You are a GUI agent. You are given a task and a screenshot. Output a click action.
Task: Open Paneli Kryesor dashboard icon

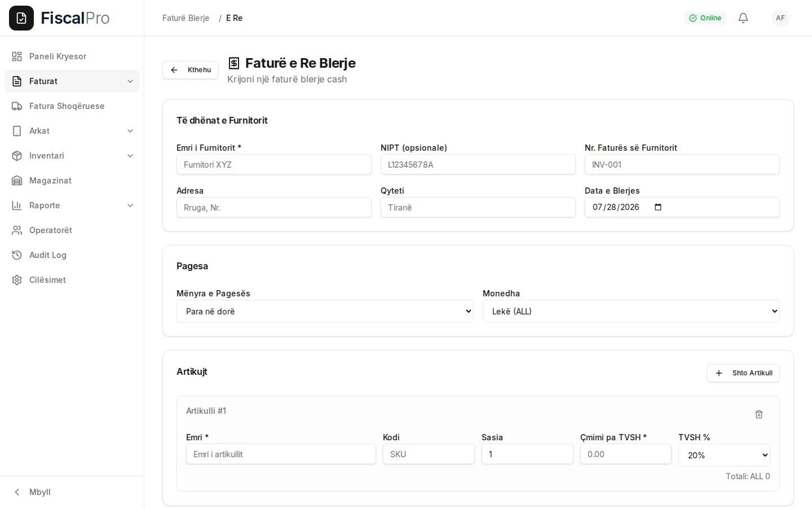point(17,56)
